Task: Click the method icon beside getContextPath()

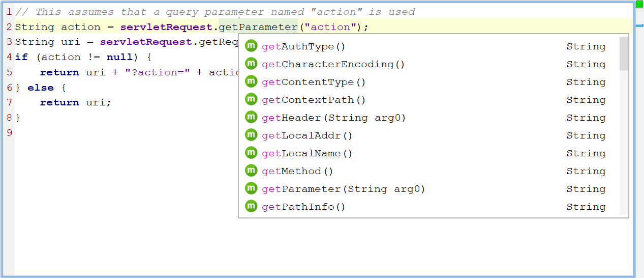Action: coord(251,100)
